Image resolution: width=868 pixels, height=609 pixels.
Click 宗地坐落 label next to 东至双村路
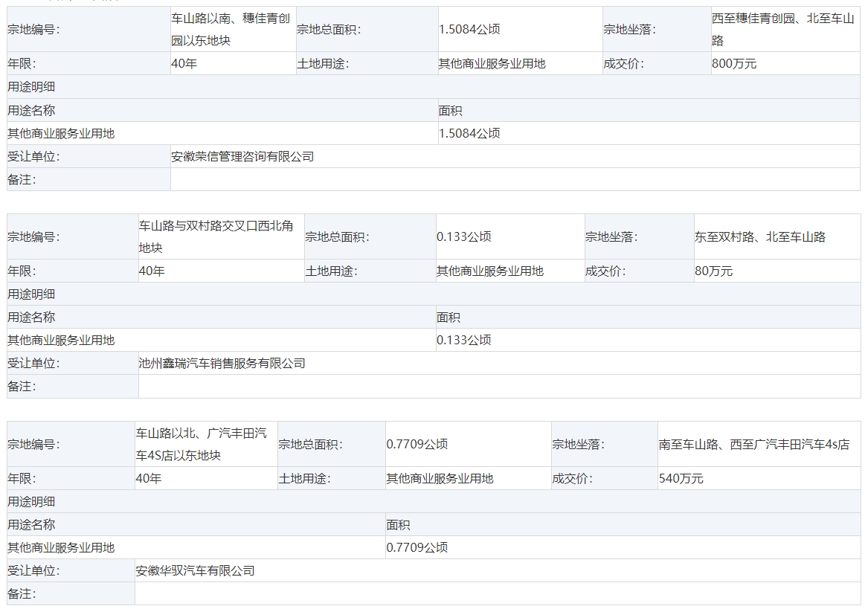[x=611, y=237]
